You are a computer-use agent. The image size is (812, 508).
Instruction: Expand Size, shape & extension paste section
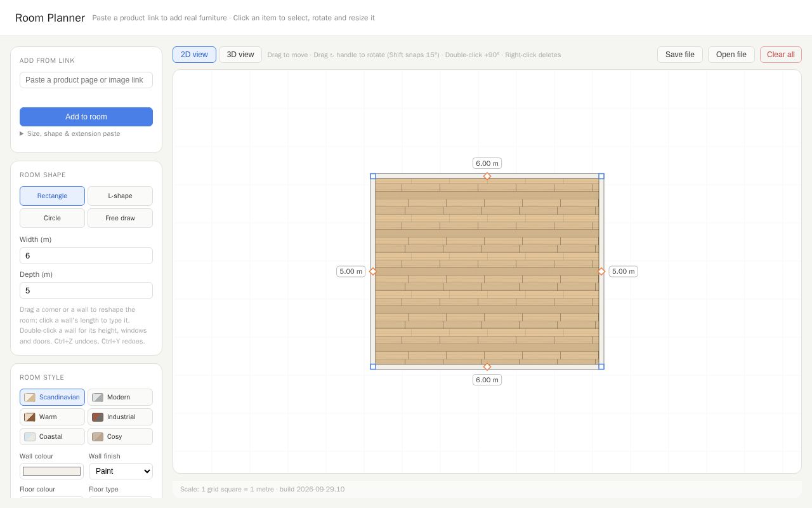70,134
